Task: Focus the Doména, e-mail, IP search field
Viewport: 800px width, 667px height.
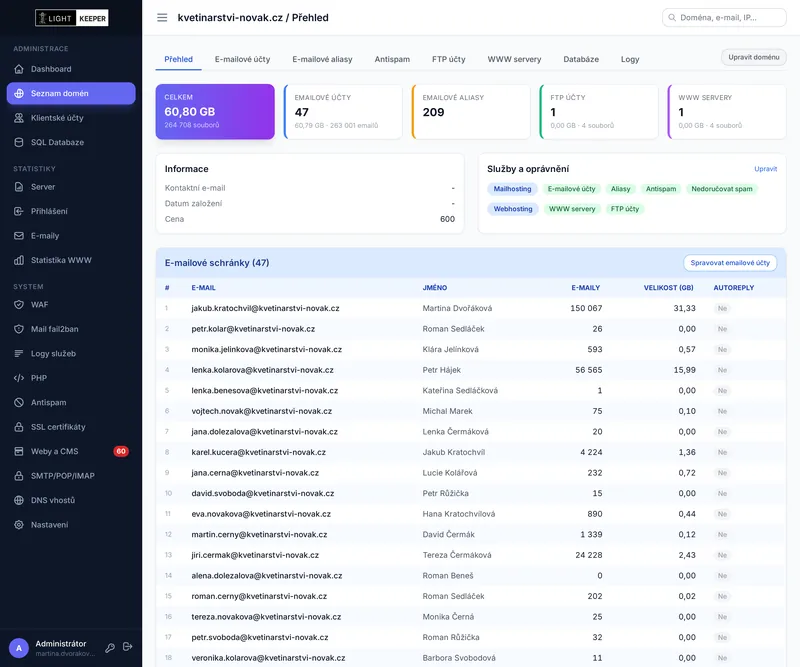Action: 724,17
